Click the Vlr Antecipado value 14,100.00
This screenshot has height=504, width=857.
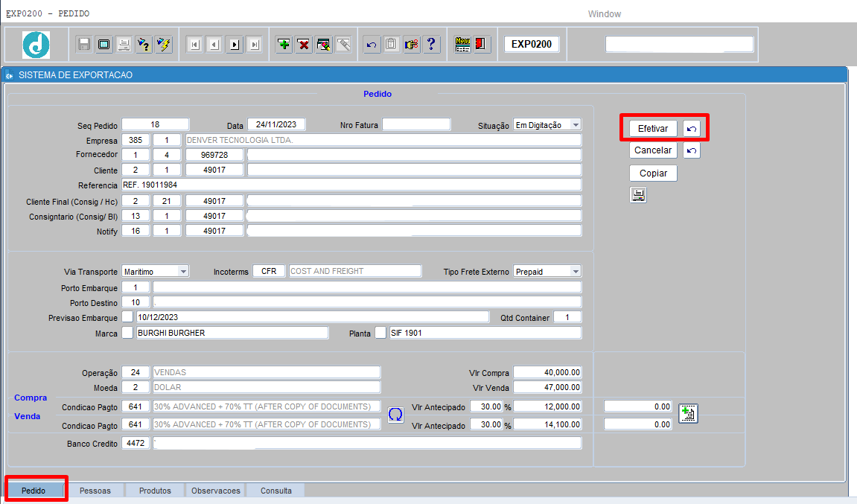548,424
